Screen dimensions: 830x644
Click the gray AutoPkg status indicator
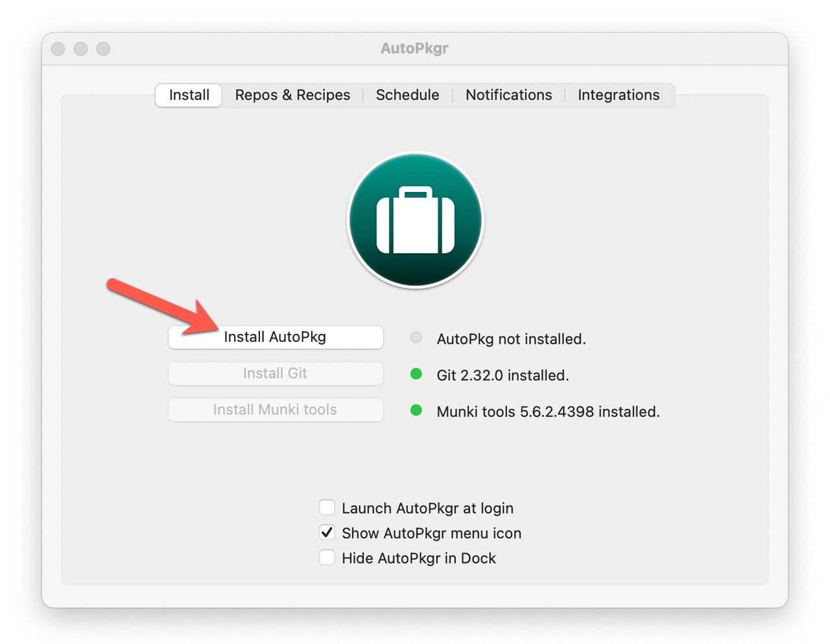(x=416, y=337)
